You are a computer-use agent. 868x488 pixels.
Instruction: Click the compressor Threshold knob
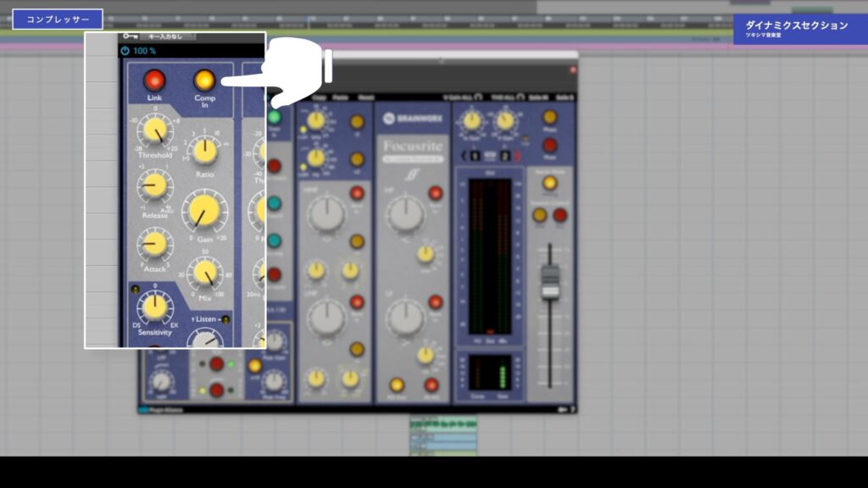point(155,130)
